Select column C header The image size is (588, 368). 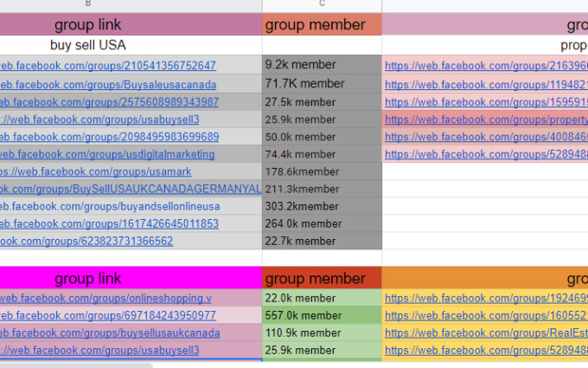tap(322, 3)
